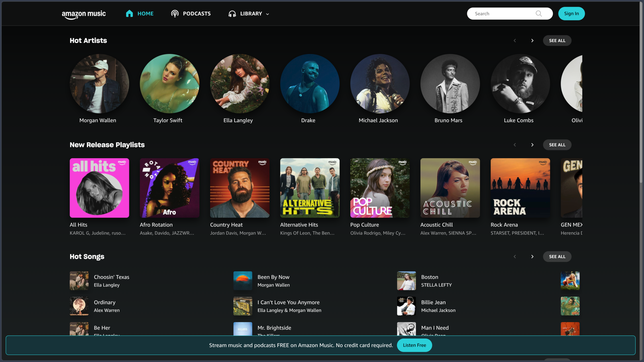
Task: Show next Hot Songs with right arrow
Action: 532,256
